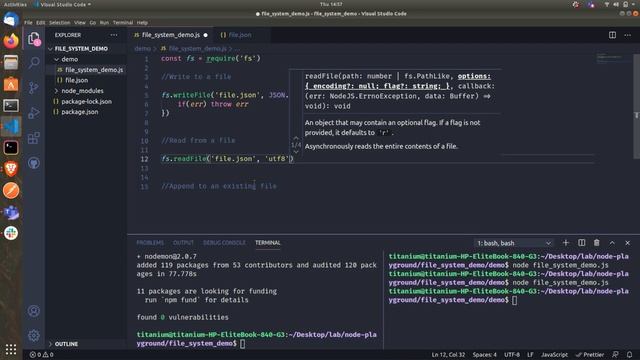Open file_system_demo.js in the explorer tree
Screen dimensions: 640x360
[94, 70]
